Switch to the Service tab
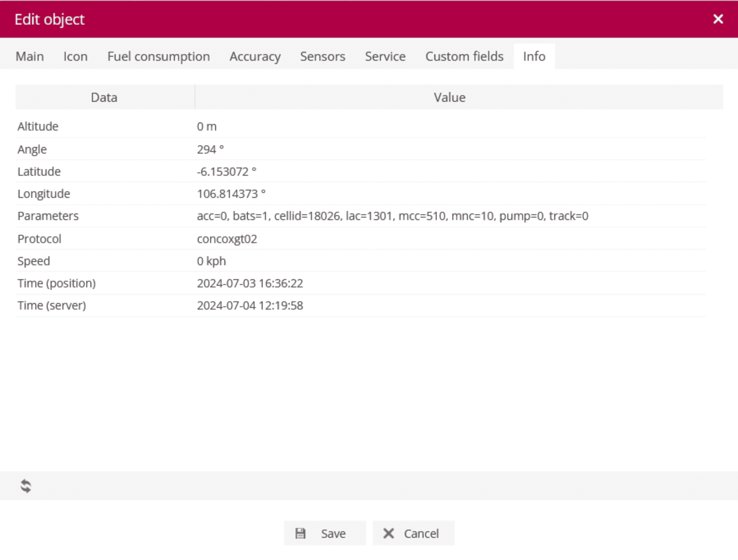 [x=385, y=56]
